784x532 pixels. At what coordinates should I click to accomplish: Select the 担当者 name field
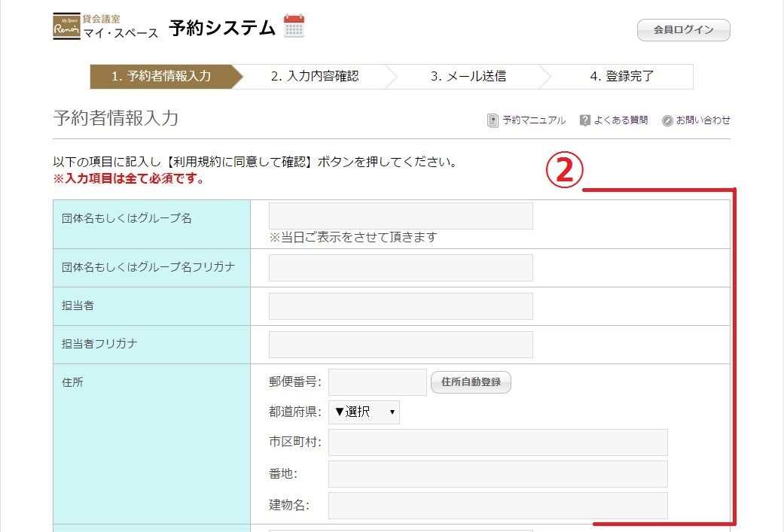coord(401,306)
